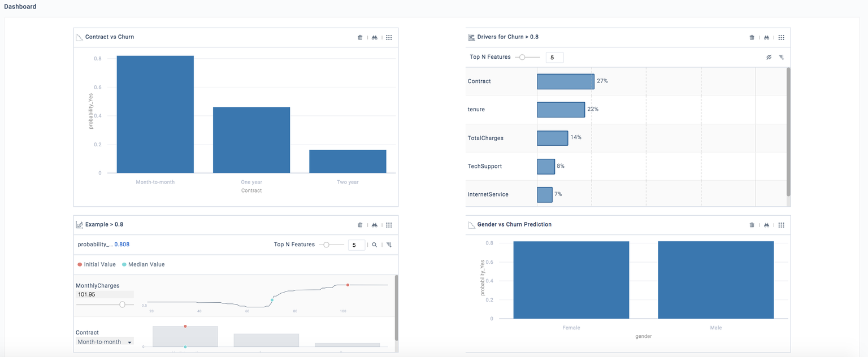Image resolution: width=868 pixels, height=357 pixels.
Task: Click the filter-sort icon in Drivers for Churn
Action: (782, 57)
